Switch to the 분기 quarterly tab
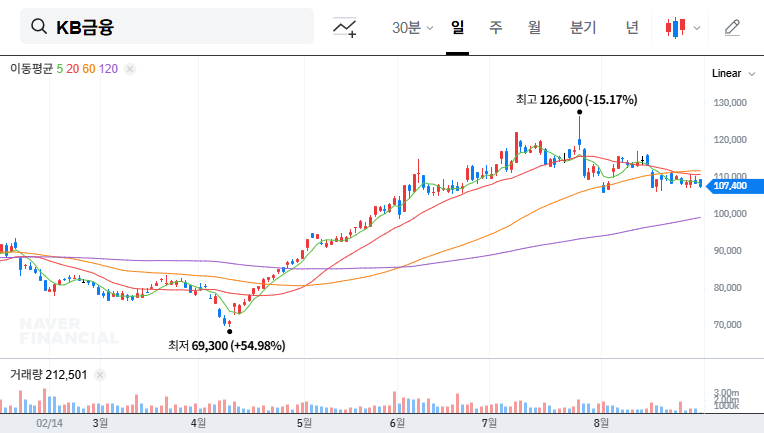The image size is (764, 433). click(x=583, y=27)
